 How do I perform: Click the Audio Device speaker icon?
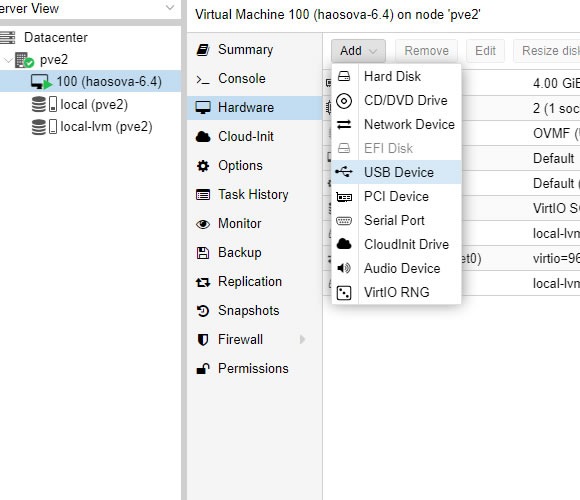[x=344, y=268]
